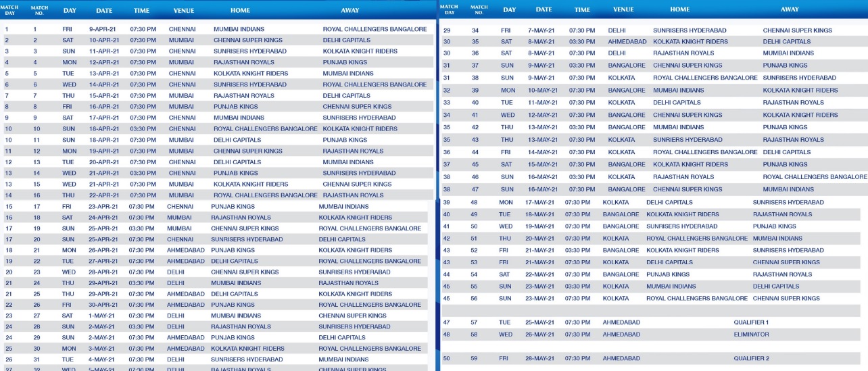
Task: Select the 9-APR-21 date cell
Action: 103,29
